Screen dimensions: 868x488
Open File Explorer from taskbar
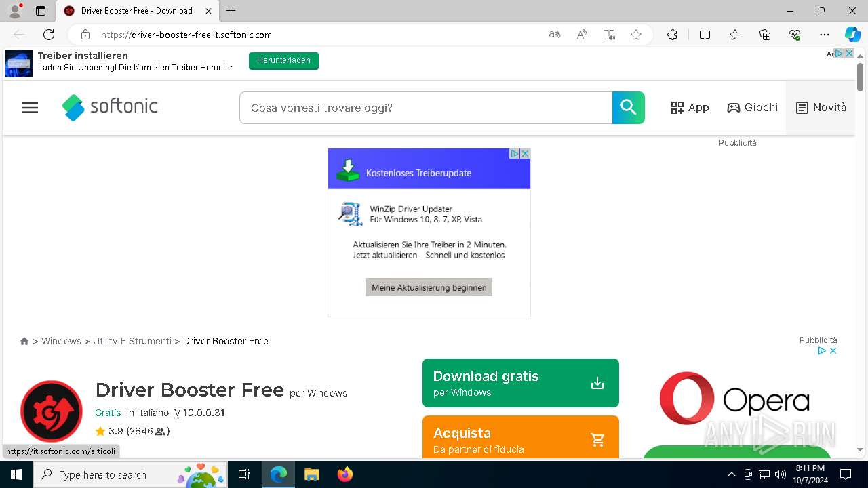pyautogui.click(x=311, y=474)
